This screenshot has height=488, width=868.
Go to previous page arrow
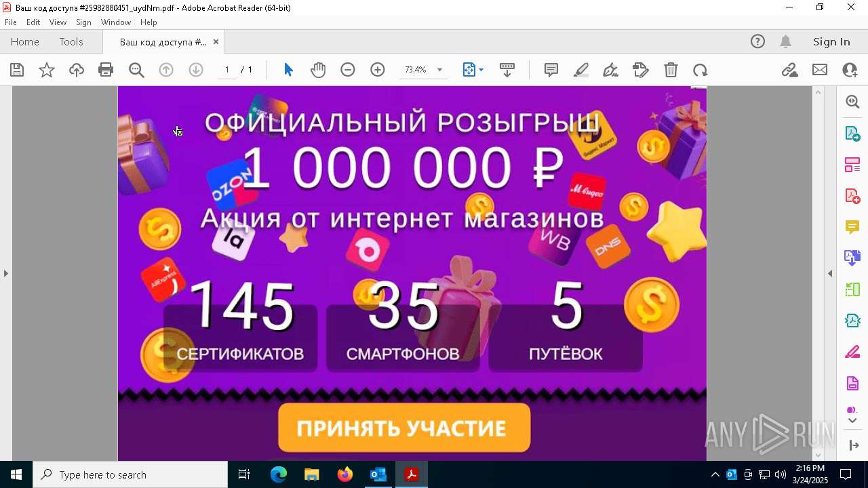166,70
